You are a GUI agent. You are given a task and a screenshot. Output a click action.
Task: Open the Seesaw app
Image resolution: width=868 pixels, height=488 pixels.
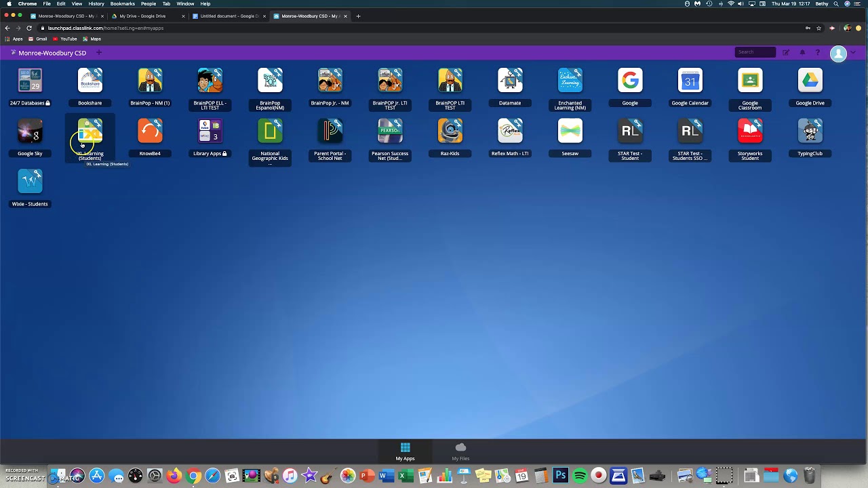pyautogui.click(x=570, y=131)
